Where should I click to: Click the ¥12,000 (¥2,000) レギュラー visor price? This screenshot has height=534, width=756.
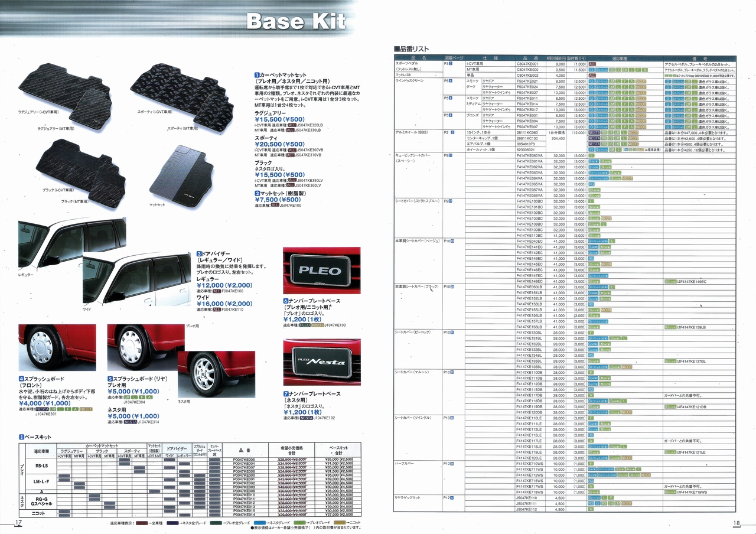(x=224, y=285)
